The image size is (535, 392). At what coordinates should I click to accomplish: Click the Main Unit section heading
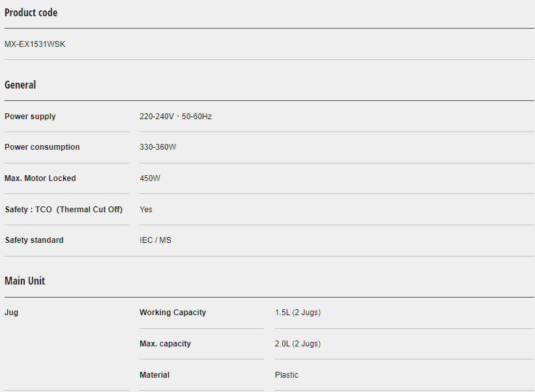tap(25, 281)
